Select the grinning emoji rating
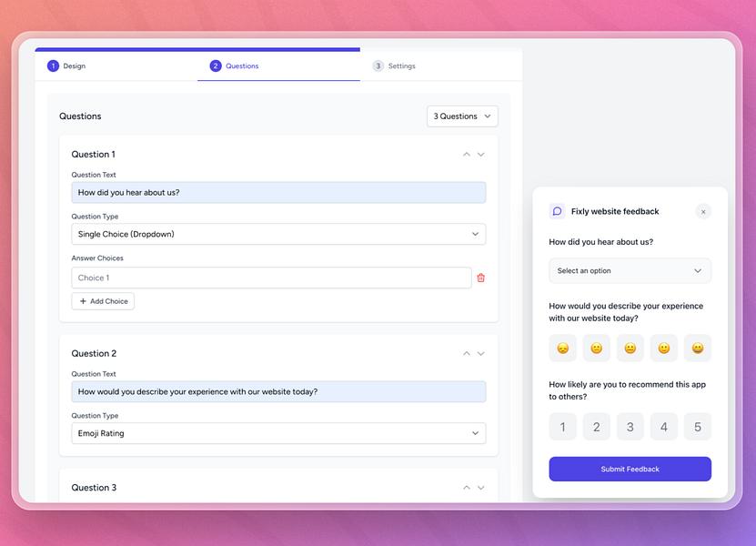The height and width of the screenshot is (546, 756). click(x=698, y=348)
